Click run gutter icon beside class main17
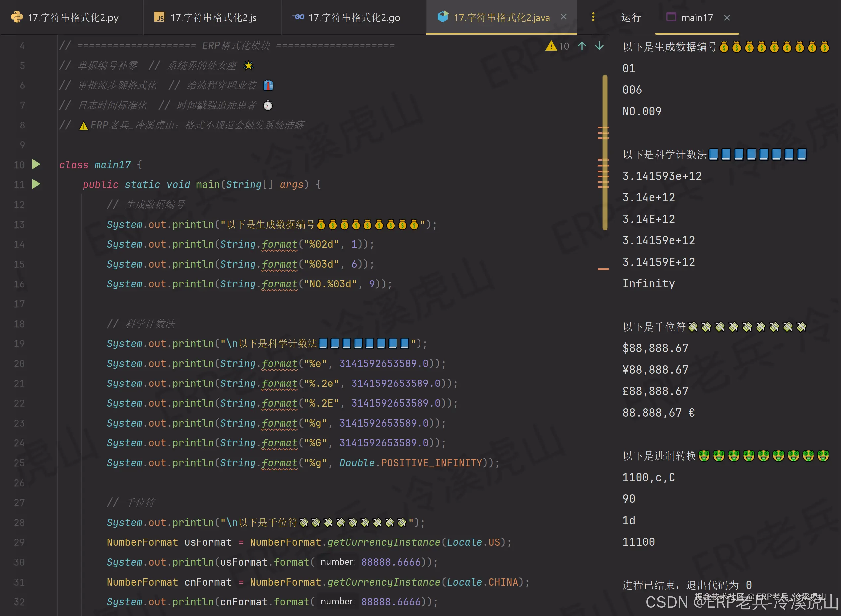 point(36,164)
